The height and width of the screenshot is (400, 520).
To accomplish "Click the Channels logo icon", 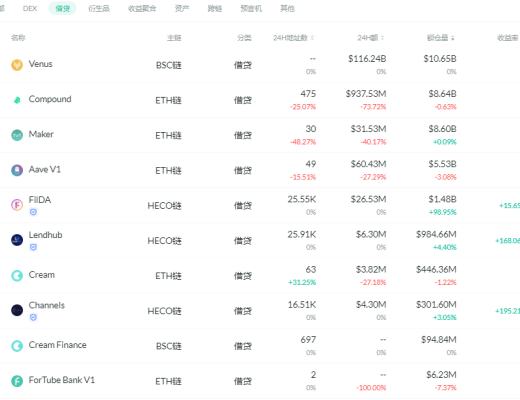I will pos(17,310).
